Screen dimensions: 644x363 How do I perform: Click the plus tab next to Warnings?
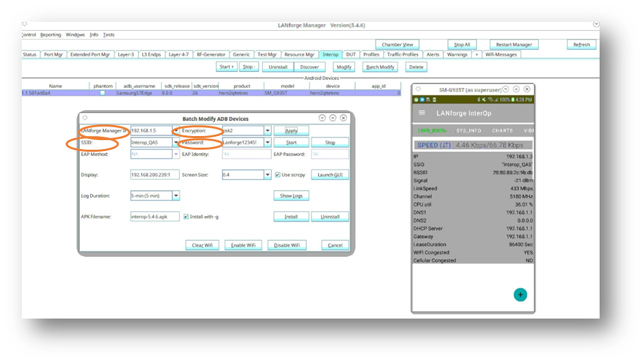tap(477, 55)
